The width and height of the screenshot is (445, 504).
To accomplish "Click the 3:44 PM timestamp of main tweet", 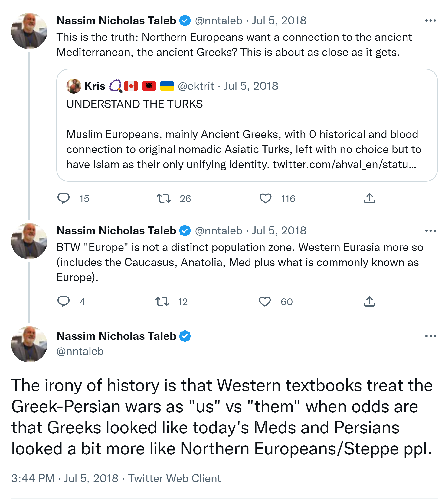I will pos(33,478).
